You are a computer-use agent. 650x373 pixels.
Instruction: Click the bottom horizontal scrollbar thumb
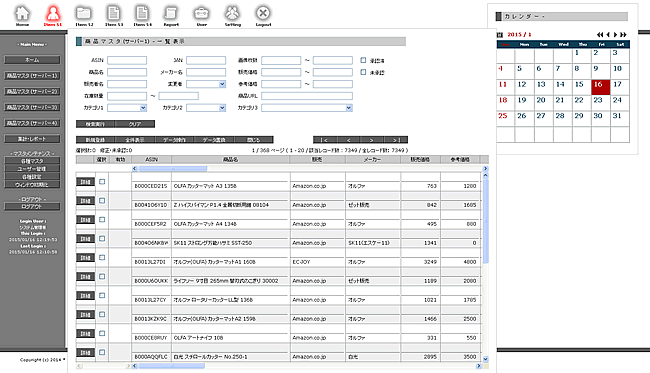coord(171,366)
